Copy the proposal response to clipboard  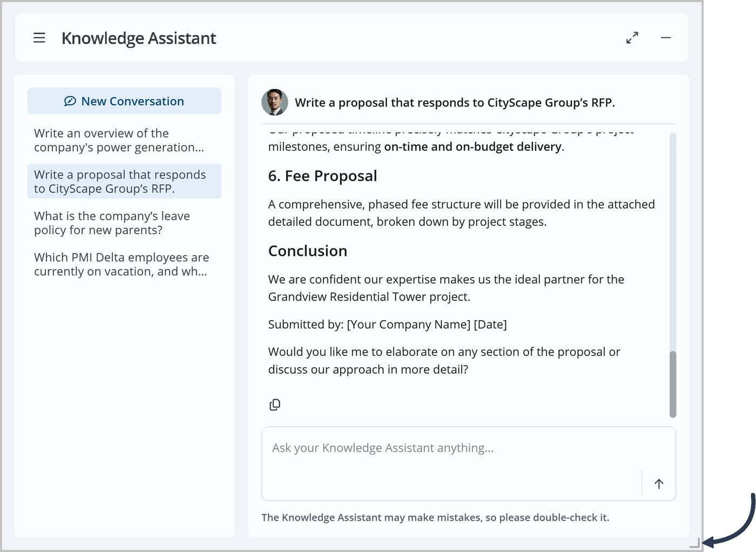(x=275, y=405)
